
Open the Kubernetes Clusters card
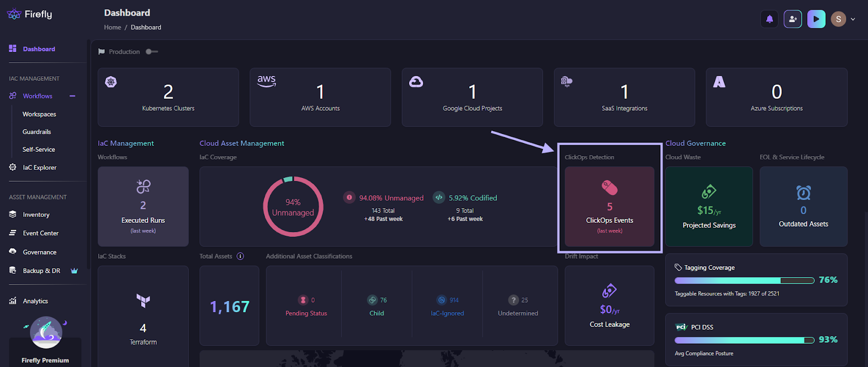[168, 97]
